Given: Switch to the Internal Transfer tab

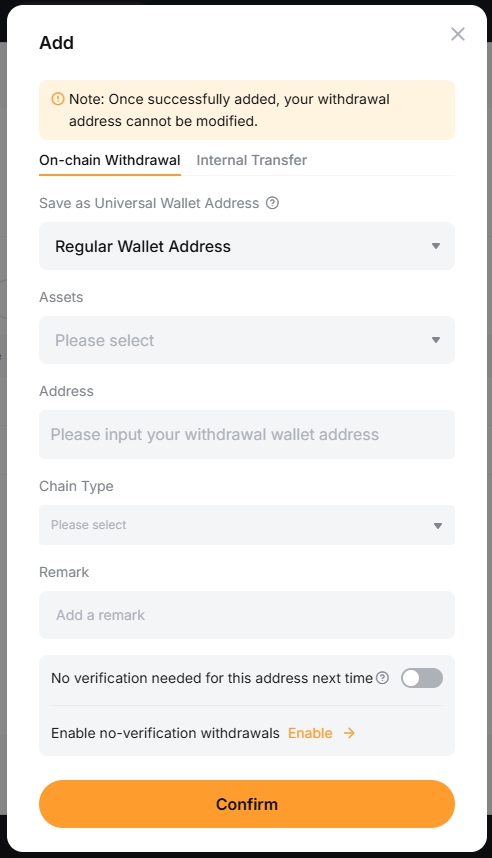Looking at the screenshot, I should point(252,160).
